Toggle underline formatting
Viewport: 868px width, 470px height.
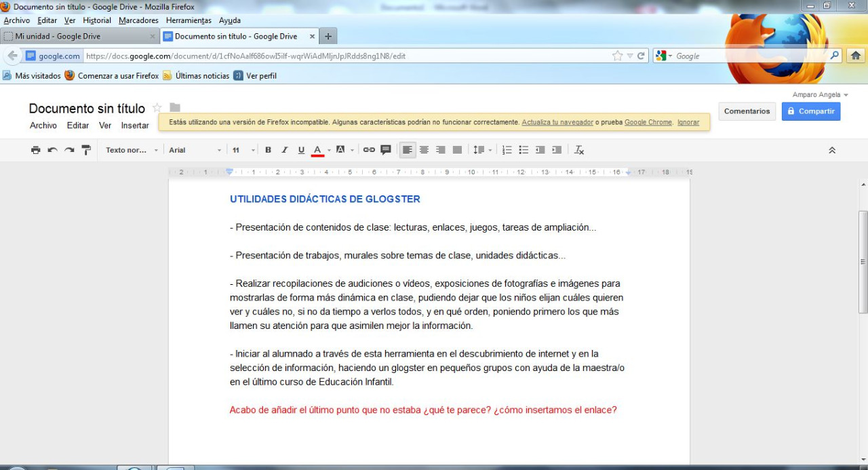coord(302,150)
